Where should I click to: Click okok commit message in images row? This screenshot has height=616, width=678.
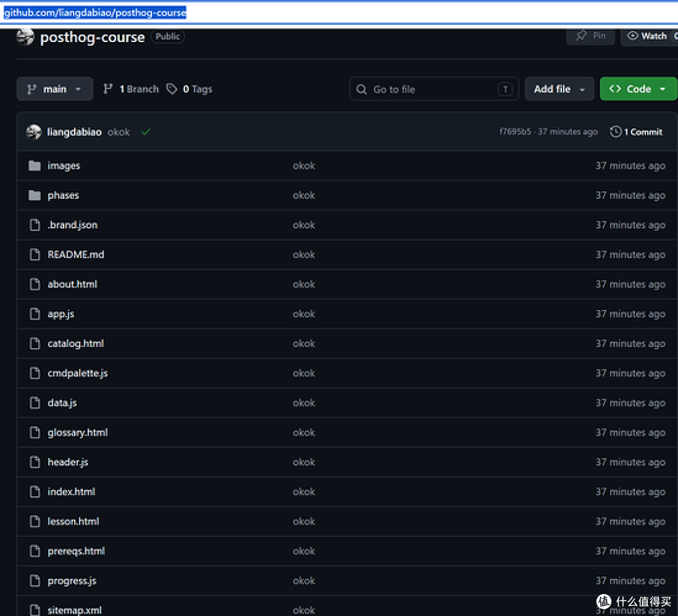click(304, 166)
